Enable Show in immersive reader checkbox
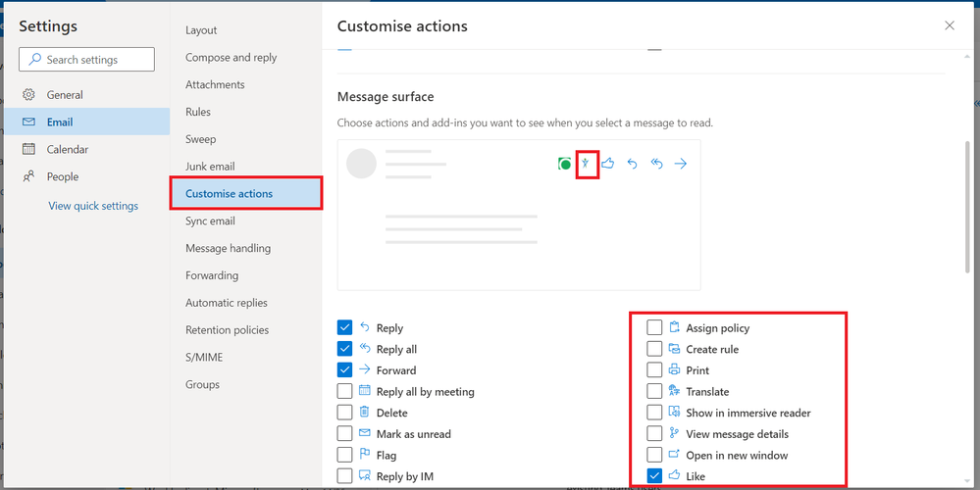 [654, 413]
